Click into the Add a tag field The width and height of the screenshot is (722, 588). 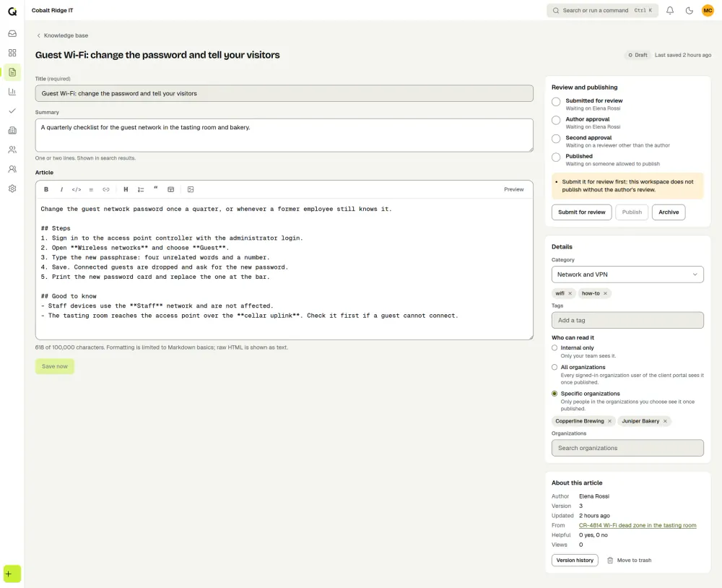pyautogui.click(x=627, y=320)
